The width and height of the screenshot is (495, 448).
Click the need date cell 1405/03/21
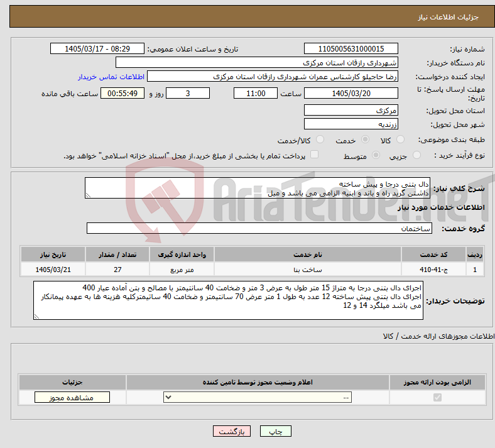[53, 270]
